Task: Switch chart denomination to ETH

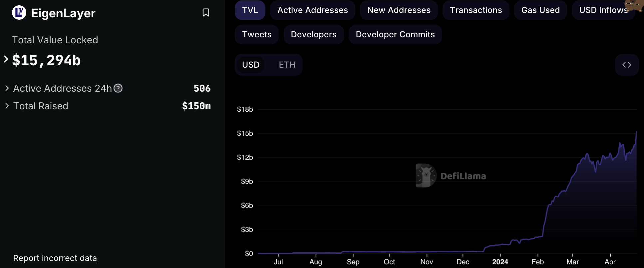Action: point(287,65)
